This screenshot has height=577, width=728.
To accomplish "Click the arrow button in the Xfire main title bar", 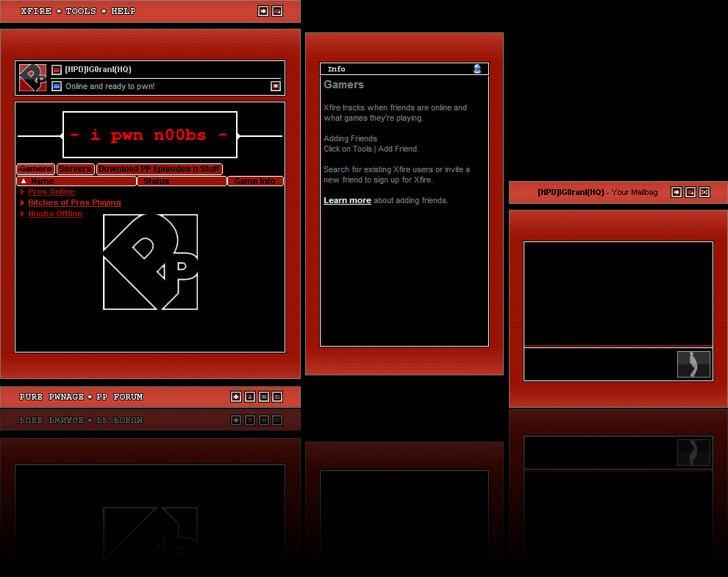I will click(x=263, y=11).
